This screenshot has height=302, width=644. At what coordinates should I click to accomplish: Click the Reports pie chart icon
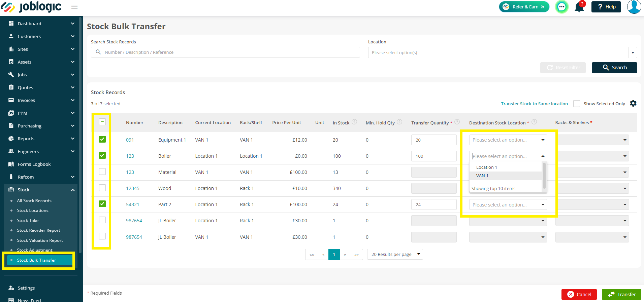[11, 139]
